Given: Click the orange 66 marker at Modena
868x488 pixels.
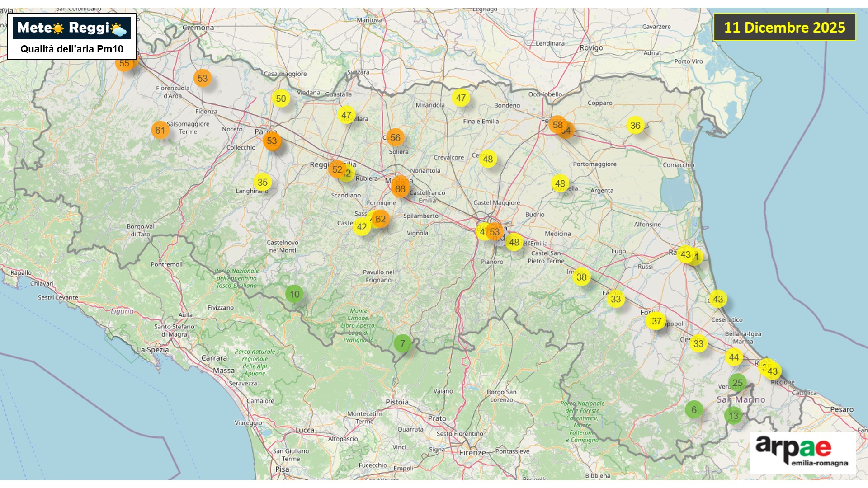Looking at the screenshot, I should (400, 189).
